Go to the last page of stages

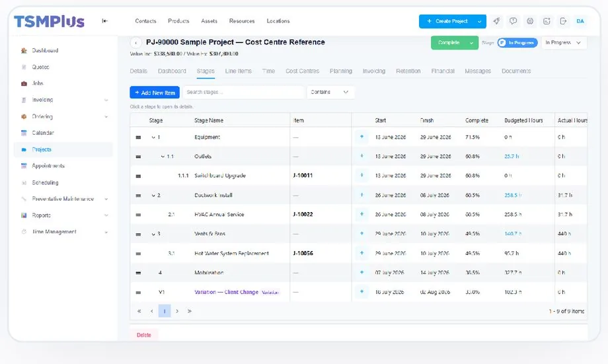[x=190, y=311]
